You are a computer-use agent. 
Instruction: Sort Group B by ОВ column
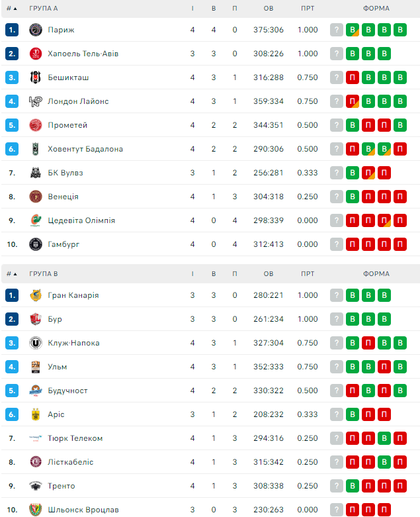[x=268, y=273]
